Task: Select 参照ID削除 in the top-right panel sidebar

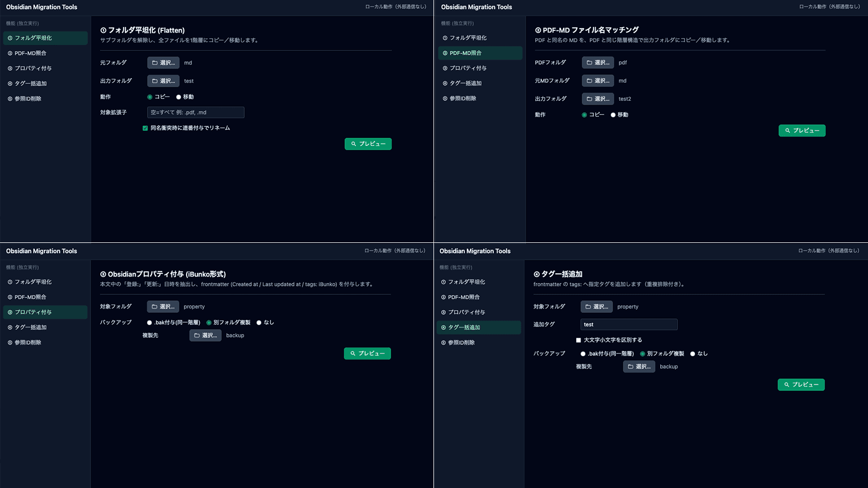Action: point(480,99)
